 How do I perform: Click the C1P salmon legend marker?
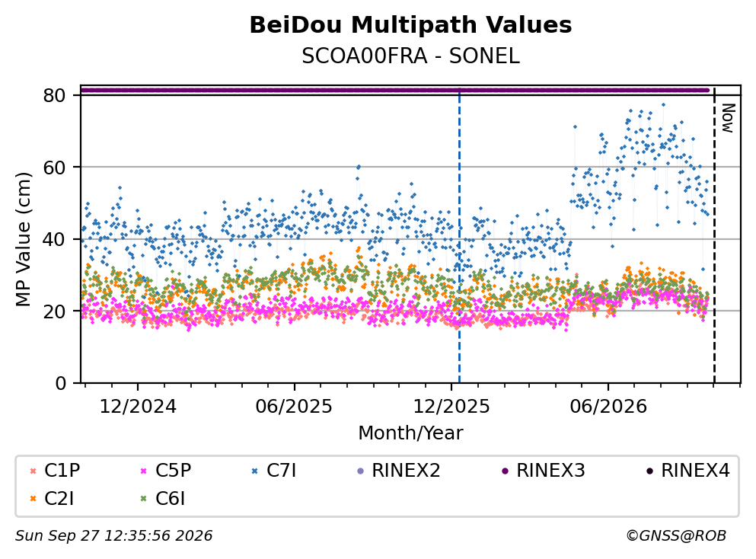point(33,471)
